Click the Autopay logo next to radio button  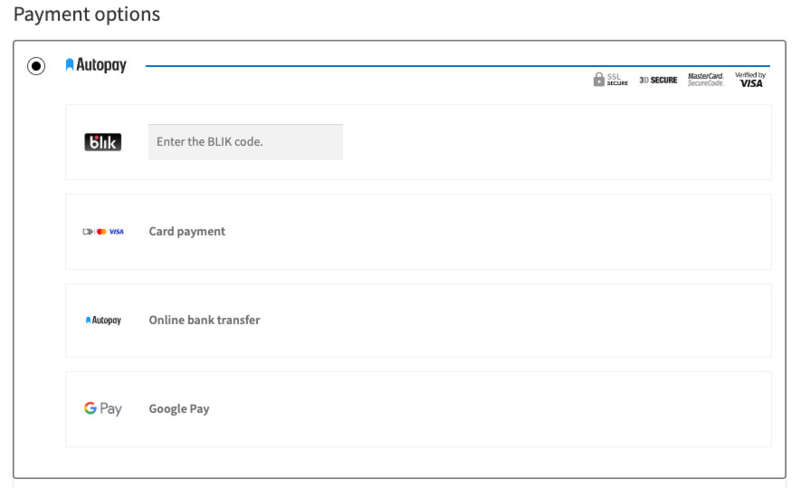click(96, 65)
